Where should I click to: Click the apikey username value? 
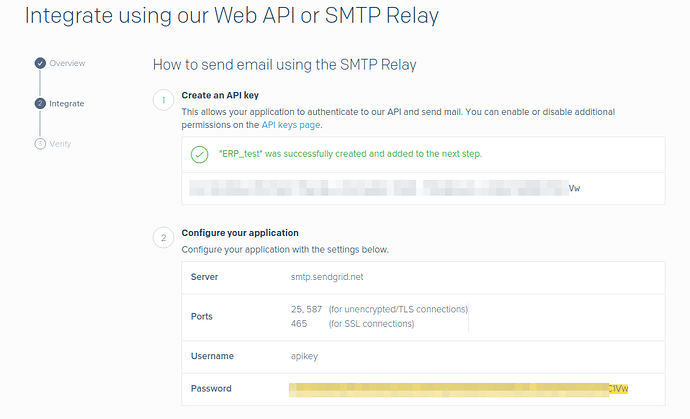pos(304,355)
